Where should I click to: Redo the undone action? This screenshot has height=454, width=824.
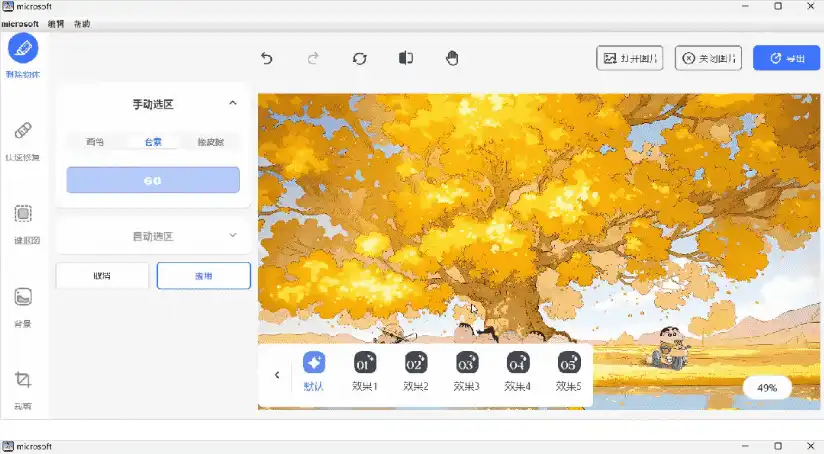tap(313, 58)
